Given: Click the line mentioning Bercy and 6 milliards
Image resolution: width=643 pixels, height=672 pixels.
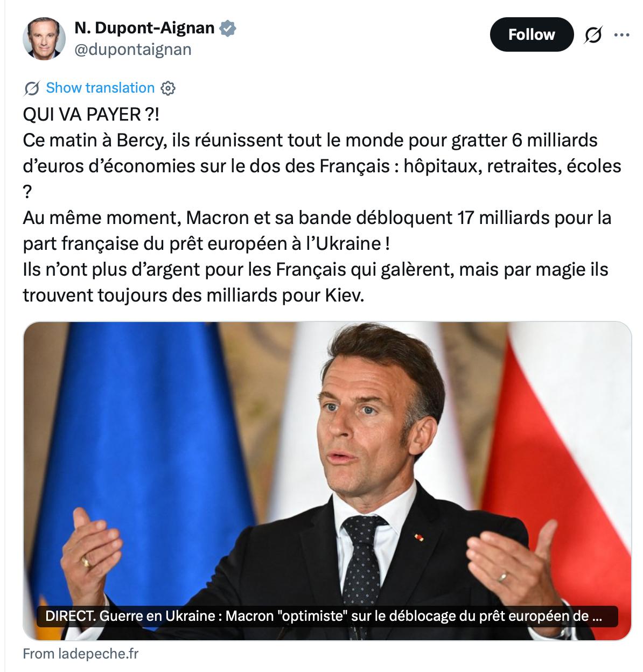Looking at the screenshot, I should click(310, 140).
